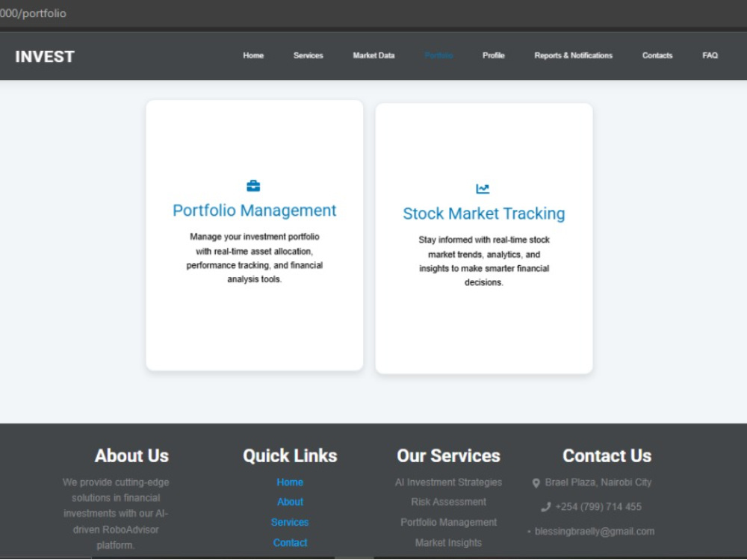
Task: Open Reports & Notifications in navbar
Action: tap(574, 56)
